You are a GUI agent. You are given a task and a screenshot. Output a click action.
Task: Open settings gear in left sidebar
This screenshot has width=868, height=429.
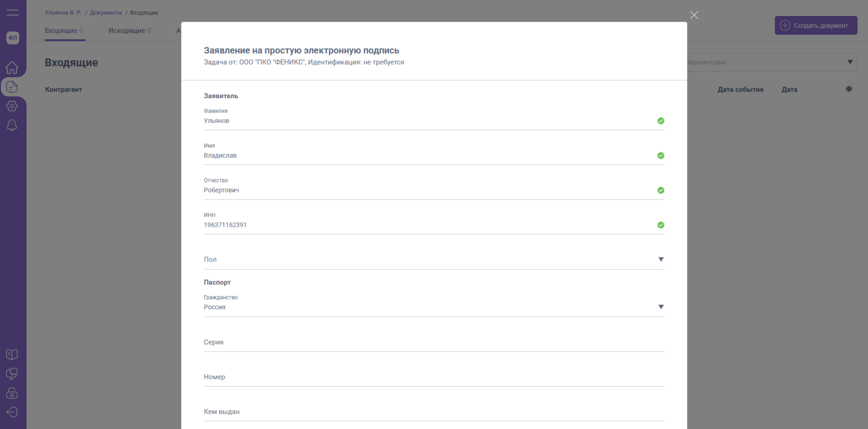(x=12, y=106)
